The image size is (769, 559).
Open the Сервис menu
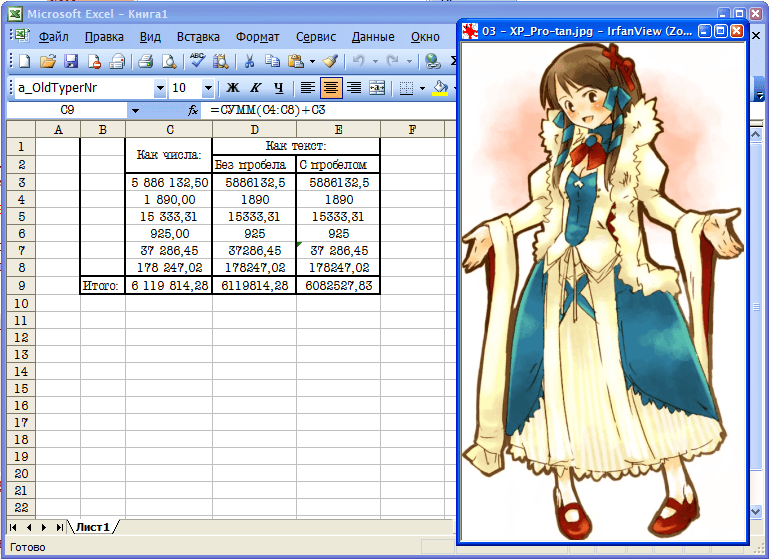point(316,37)
